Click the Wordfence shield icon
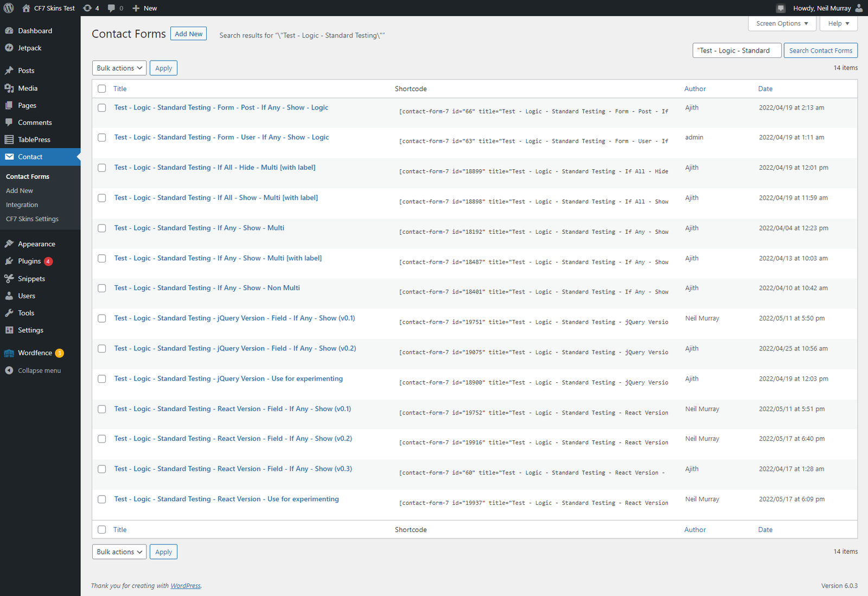868x596 pixels. pyautogui.click(x=9, y=353)
